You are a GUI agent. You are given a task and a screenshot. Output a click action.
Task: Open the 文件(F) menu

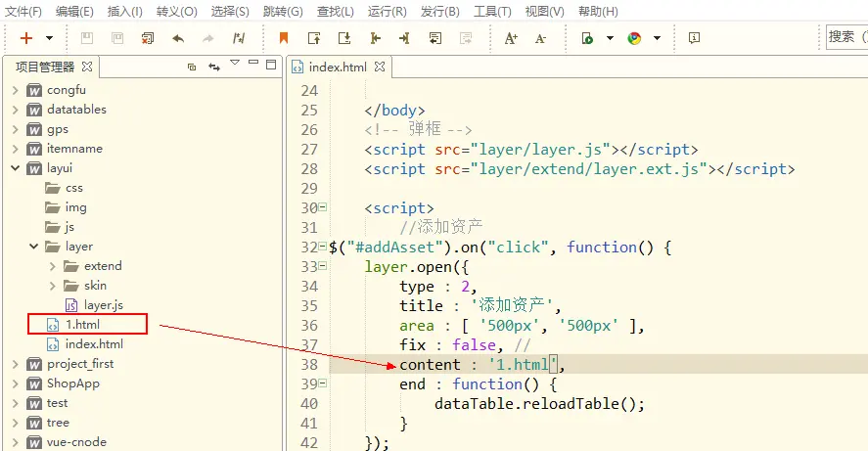tap(23, 11)
